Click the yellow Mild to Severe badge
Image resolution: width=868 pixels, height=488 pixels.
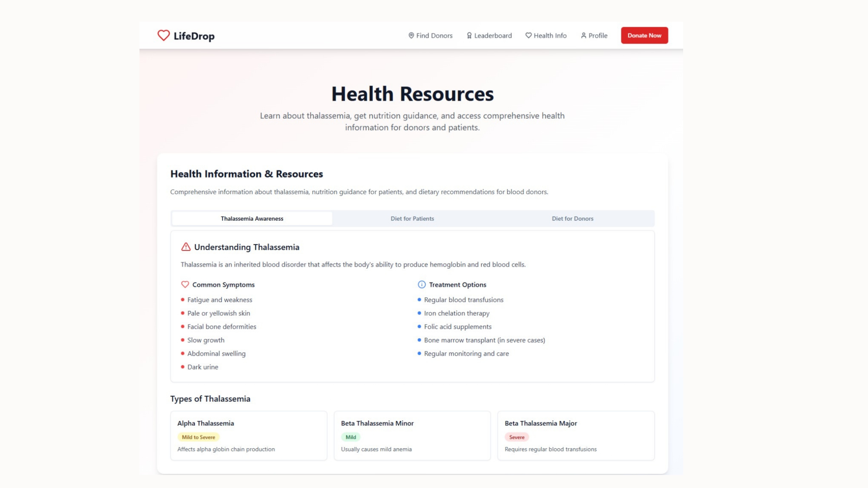click(x=198, y=437)
